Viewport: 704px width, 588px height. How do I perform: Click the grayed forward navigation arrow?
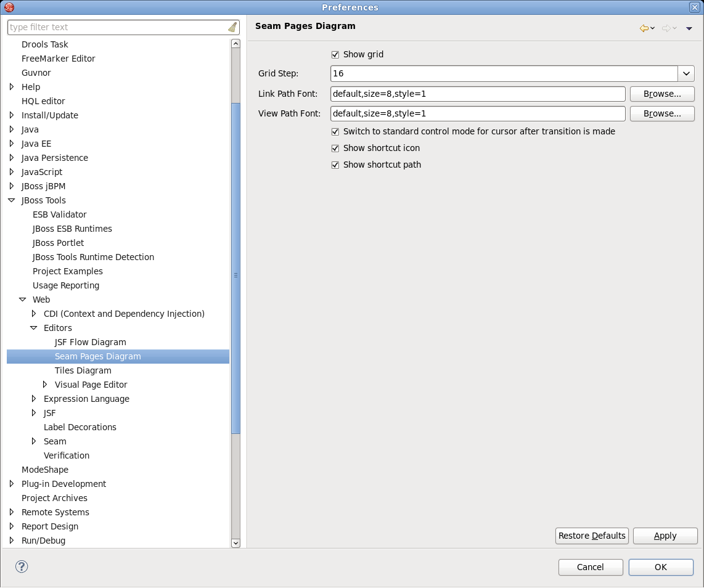[666, 28]
